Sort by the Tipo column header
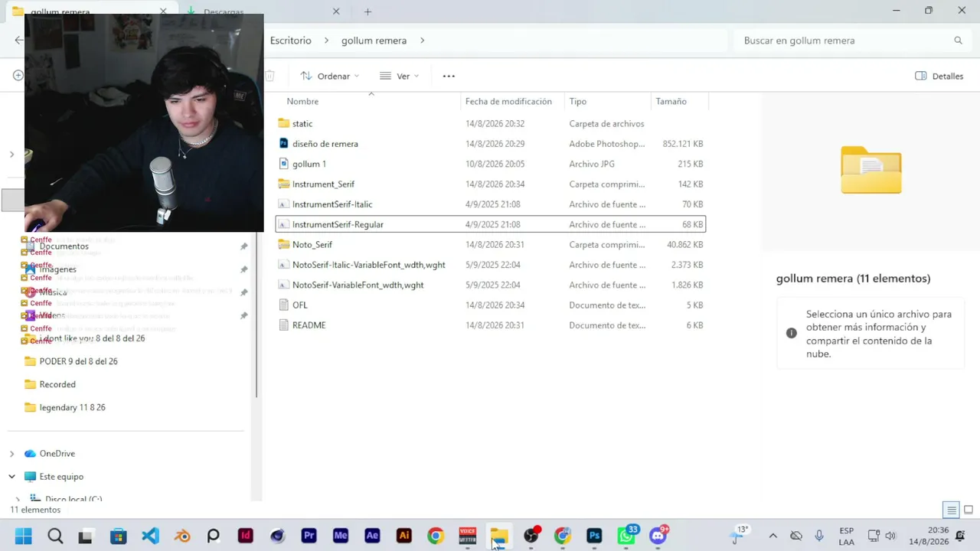 pos(577,101)
